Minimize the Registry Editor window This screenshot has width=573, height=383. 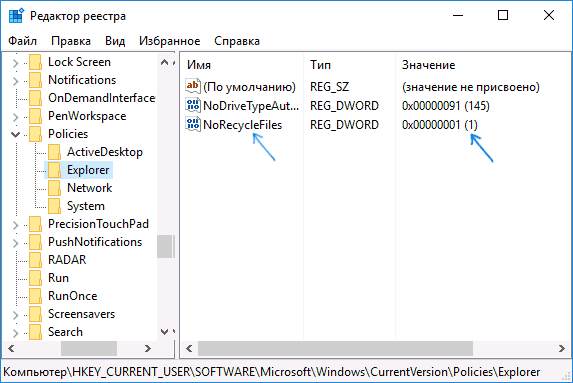click(x=458, y=15)
